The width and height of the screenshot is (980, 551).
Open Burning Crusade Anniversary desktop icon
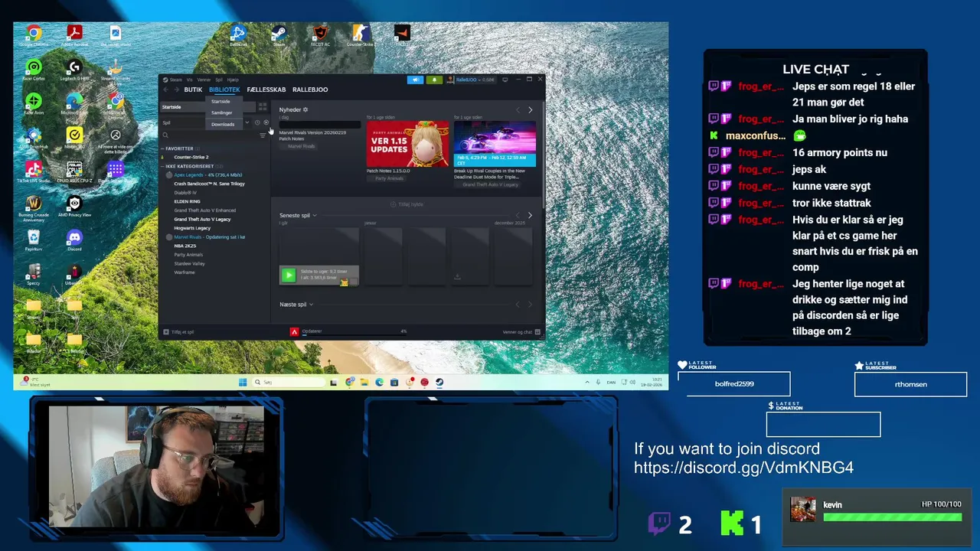[33, 204]
